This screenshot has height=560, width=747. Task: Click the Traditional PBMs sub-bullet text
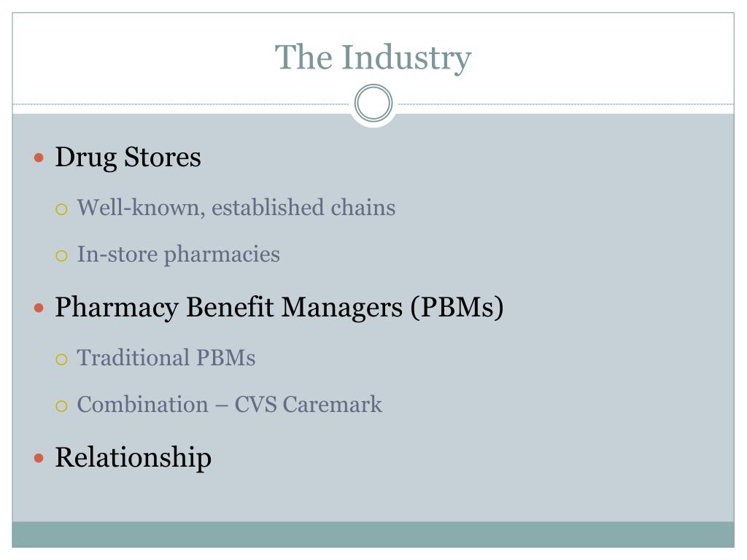tap(166, 357)
